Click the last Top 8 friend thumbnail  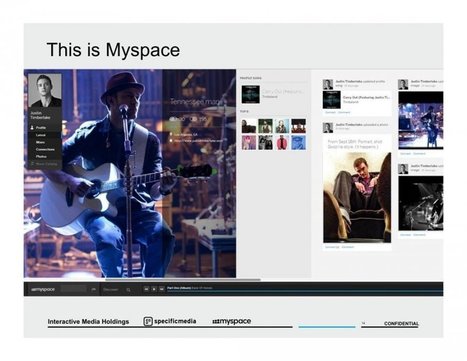(298, 142)
